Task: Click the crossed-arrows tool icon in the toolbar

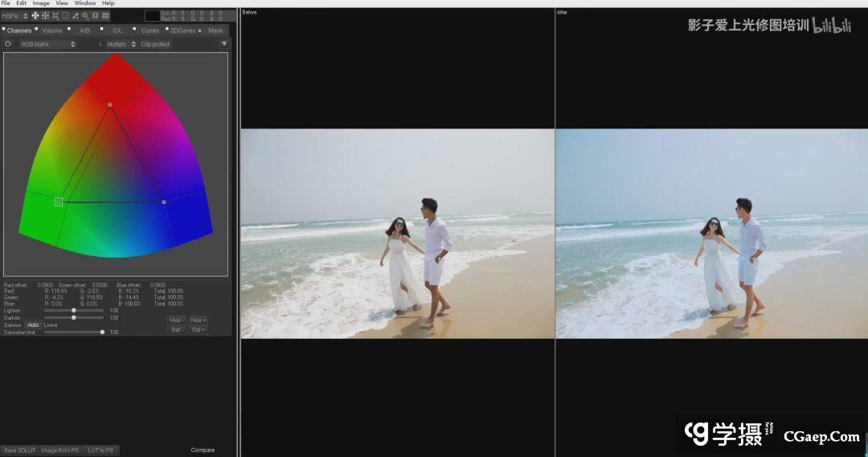Action: coord(55,15)
